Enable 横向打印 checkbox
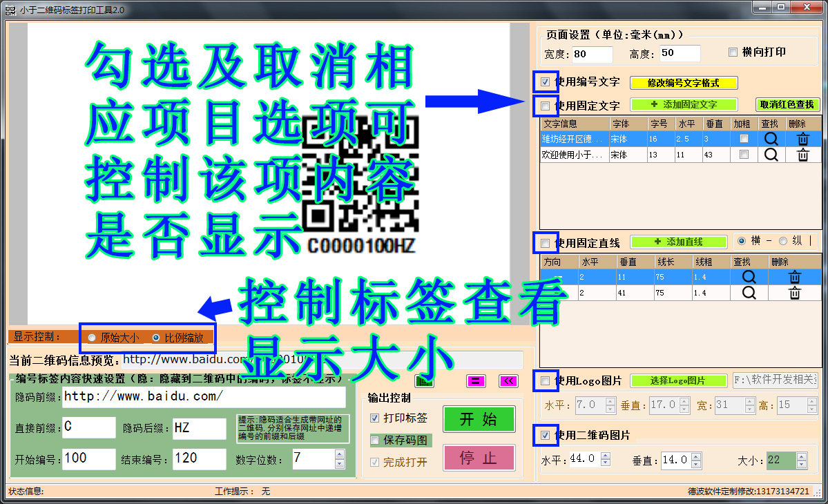Viewport: 828px width, 504px height. pyautogui.click(x=733, y=52)
